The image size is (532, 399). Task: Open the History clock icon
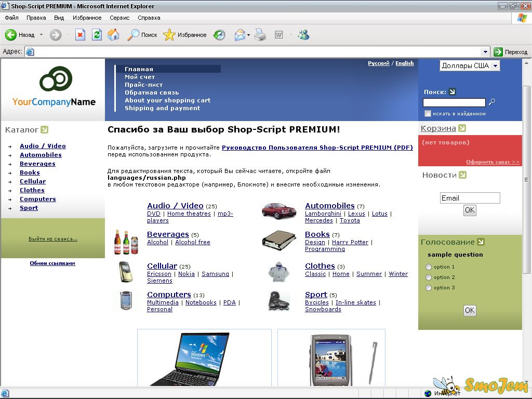coord(219,35)
